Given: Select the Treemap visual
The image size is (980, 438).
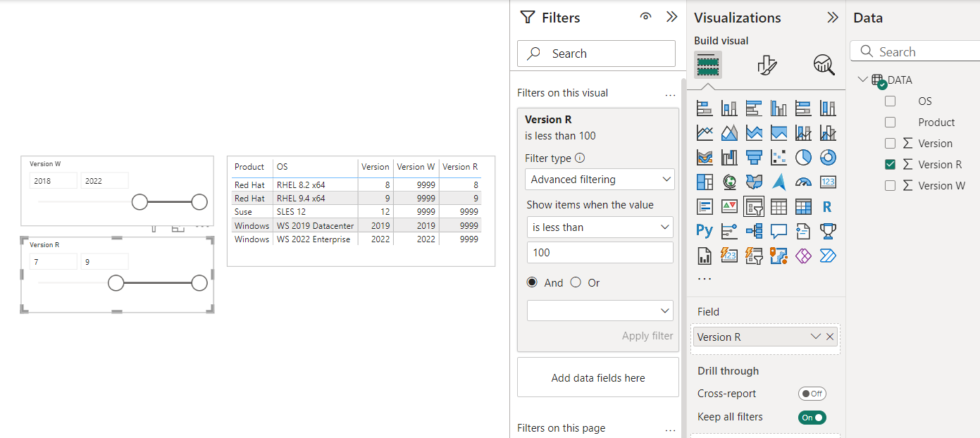Looking at the screenshot, I should coord(705,182).
